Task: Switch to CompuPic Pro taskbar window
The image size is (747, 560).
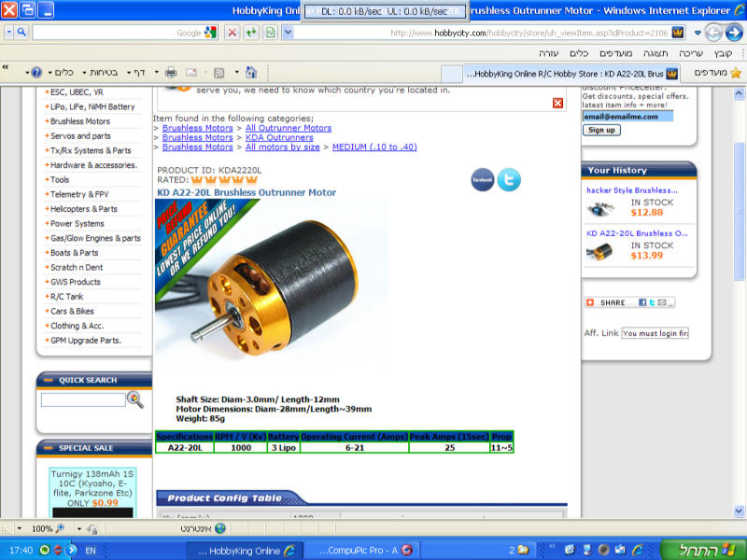Action: click(360, 551)
